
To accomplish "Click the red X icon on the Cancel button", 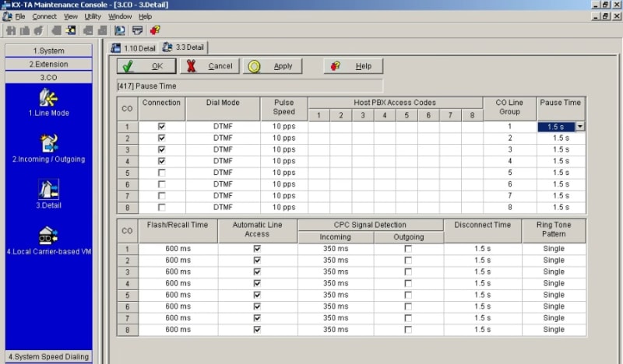I will coord(191,66).
